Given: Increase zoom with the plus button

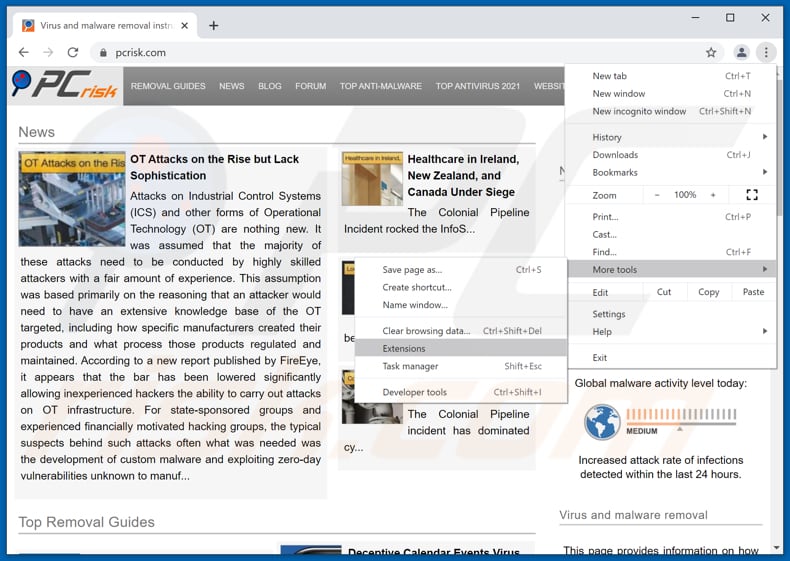Looking at the screenshot, I should coord(713,195).
